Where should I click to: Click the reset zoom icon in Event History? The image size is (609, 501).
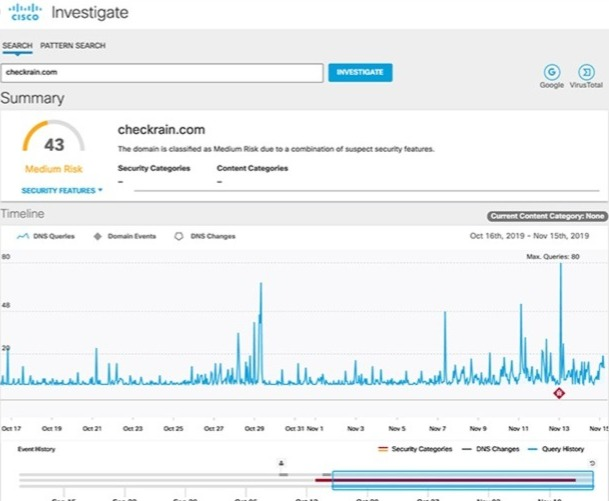pyautogui.click(x=592, y=463)
